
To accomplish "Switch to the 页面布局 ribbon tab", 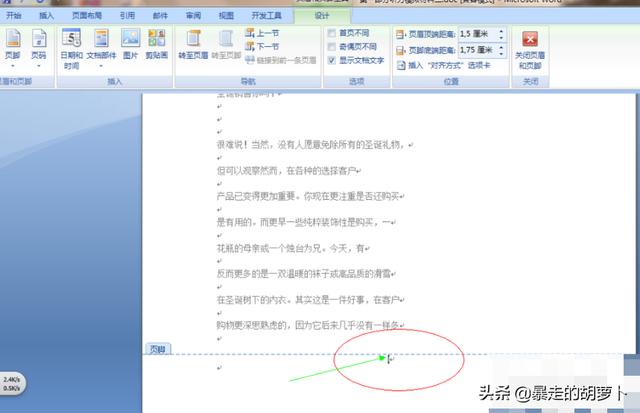I will click(x=87, y=16).
